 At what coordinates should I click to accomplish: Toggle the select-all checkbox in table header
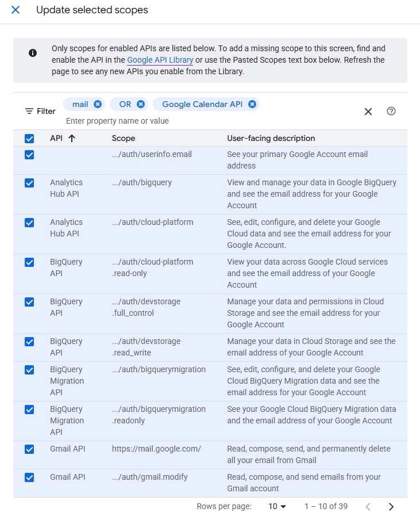29,139
